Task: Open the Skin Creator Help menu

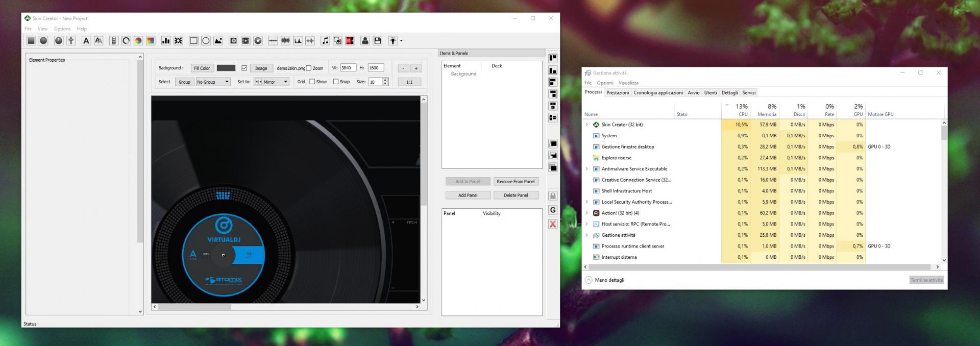Action: click(x=82, y=29)
